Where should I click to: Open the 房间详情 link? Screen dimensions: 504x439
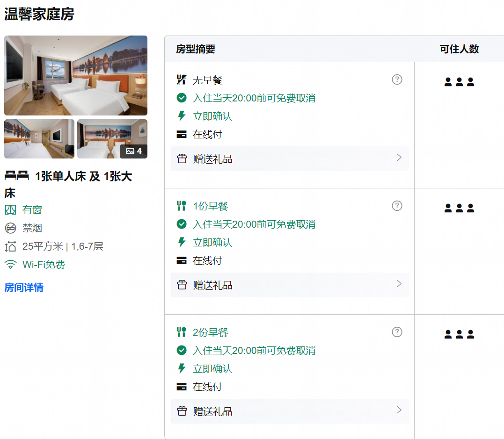pyautogui.click(x=24, y=288)
